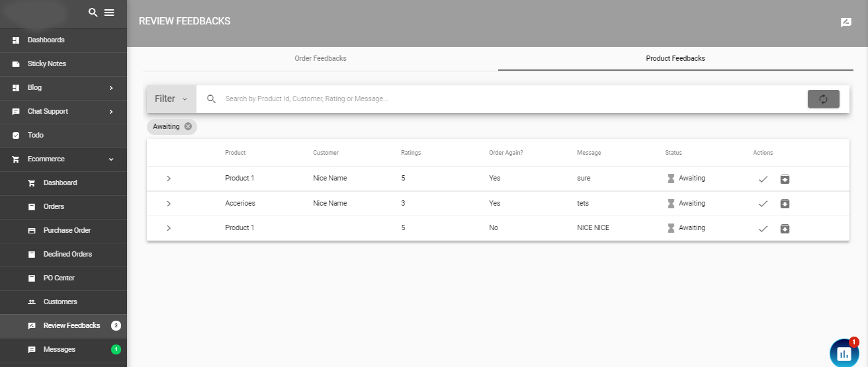Approve the Accerioes feedback with checkmark
The height and width of the screenshot is (367, 868).
763,204
